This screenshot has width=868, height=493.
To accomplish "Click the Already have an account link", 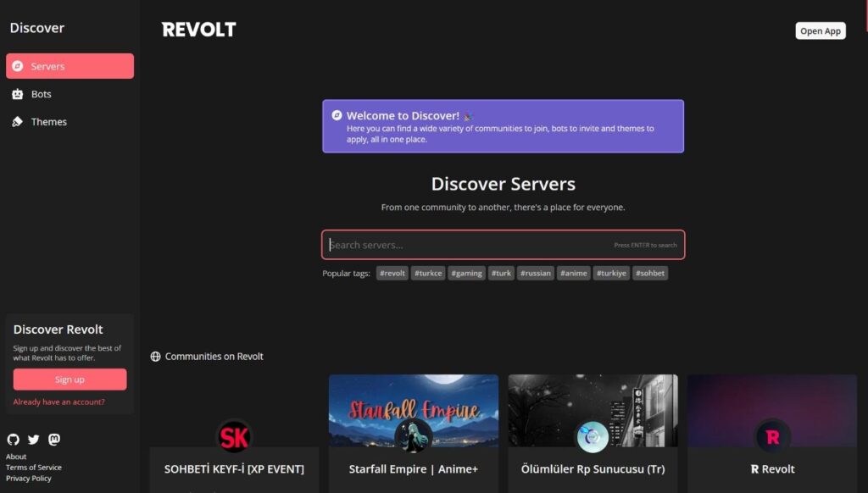I will (58, 402).
